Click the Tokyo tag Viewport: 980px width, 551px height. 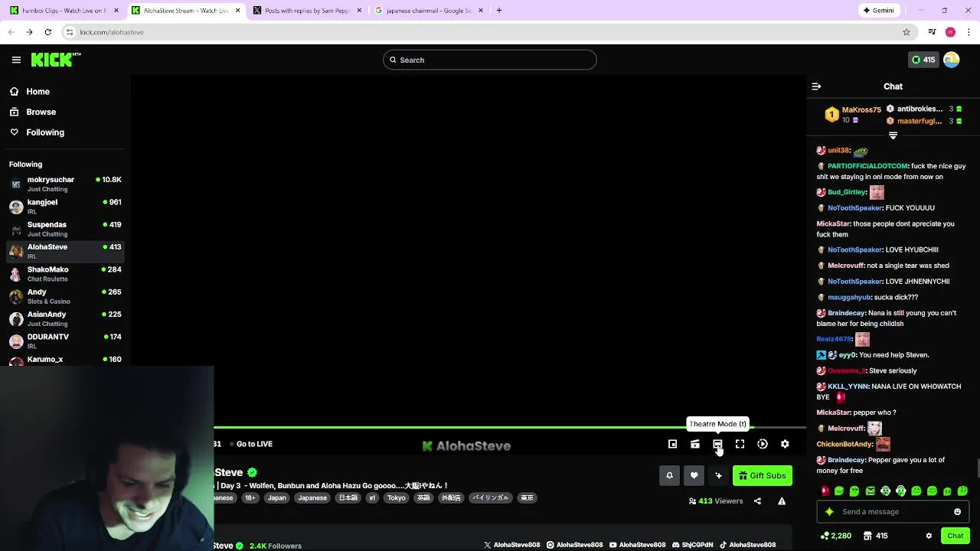coord(397,498)
